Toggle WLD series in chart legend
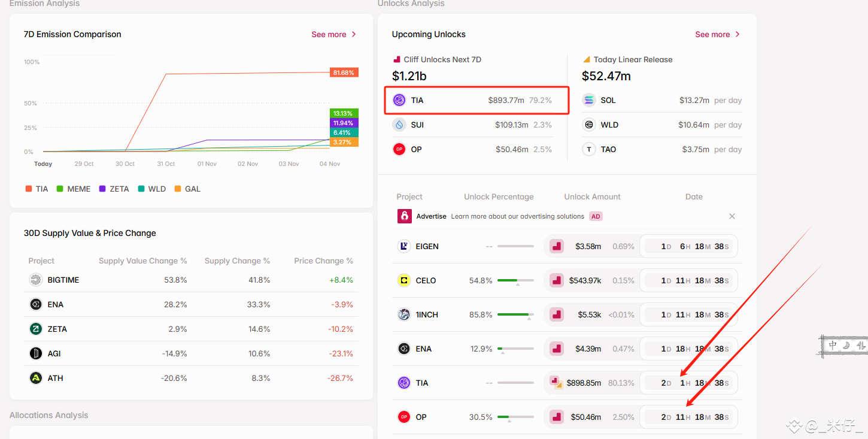The image size is (868, 439). (x=152, y=189)
